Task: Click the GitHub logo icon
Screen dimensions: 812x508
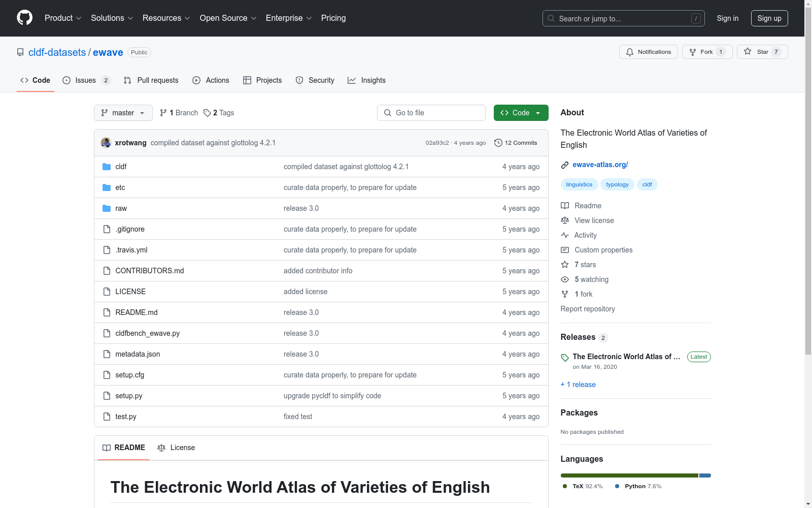Action: coord(24,18)
